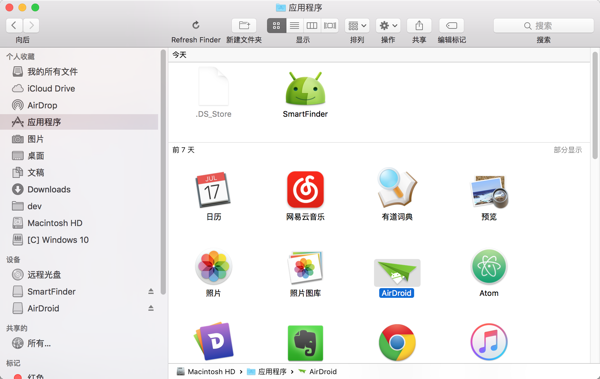Open iCloud Drive in sidebar
Viewport: 600px width, 379px height.
[79, 88]
